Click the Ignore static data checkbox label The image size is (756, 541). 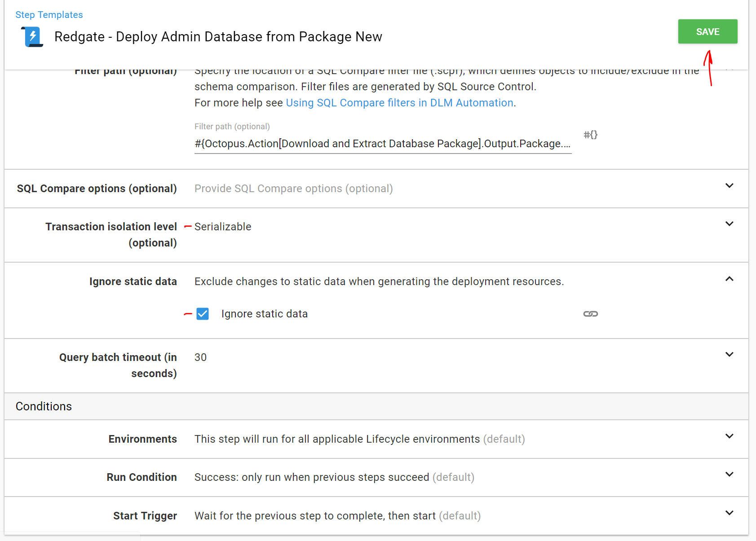[x=264, y=314]
